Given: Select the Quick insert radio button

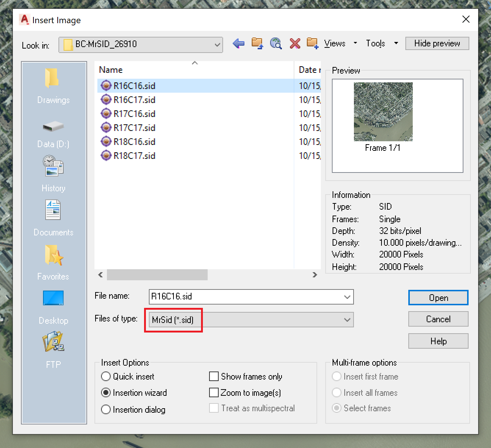Looking at the screenshot, I should click(106, 376).
